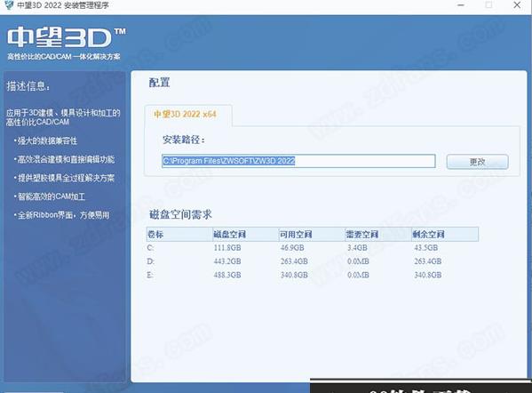532x393 pixels.
Task: Click the 智能高效的CAM加工 bullet item
Action: coord(50,196)
